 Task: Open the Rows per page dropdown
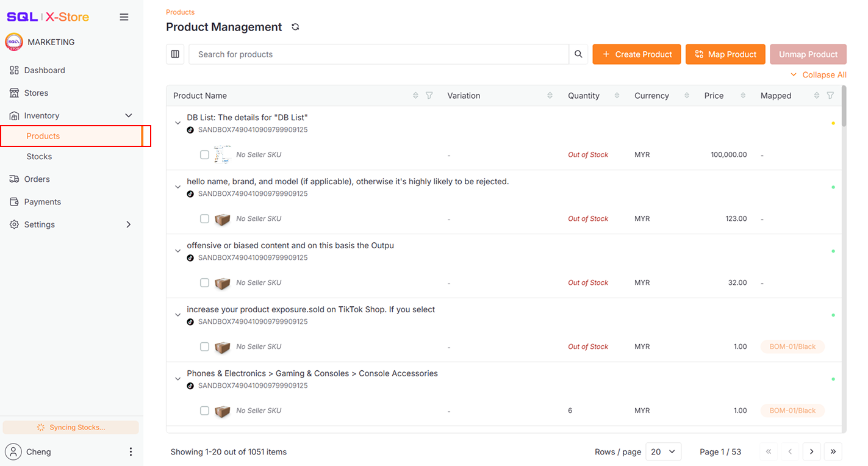point(663,451)
